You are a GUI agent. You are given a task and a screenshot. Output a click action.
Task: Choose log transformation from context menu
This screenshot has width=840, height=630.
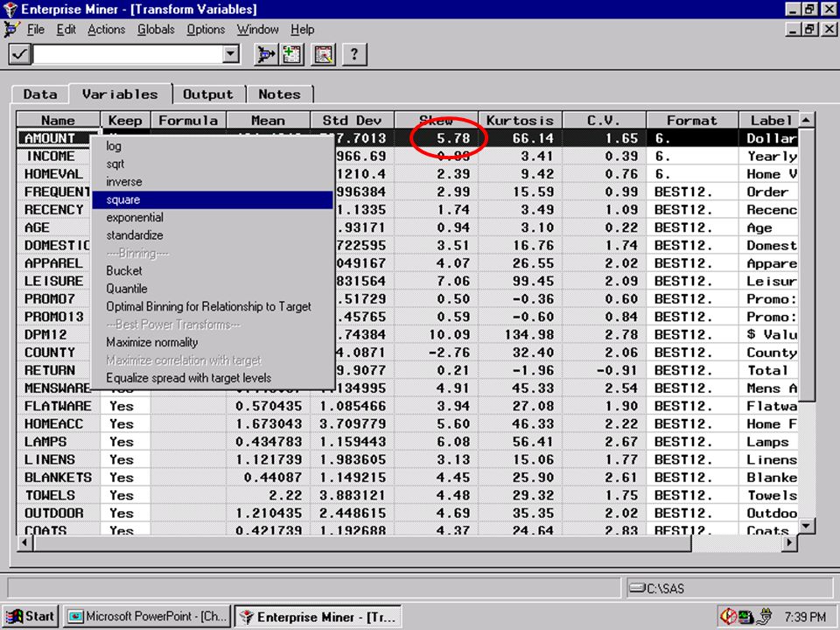(212, 146)
